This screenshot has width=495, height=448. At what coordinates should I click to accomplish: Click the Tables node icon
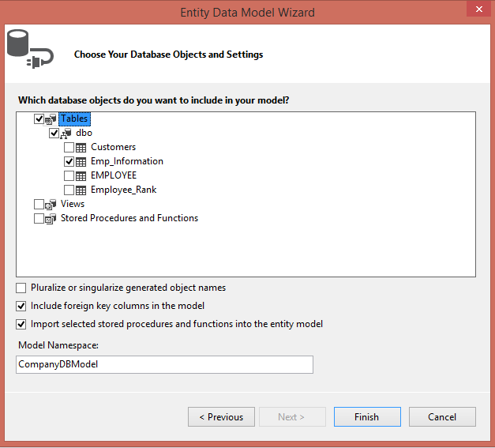(x=52, y=119)
